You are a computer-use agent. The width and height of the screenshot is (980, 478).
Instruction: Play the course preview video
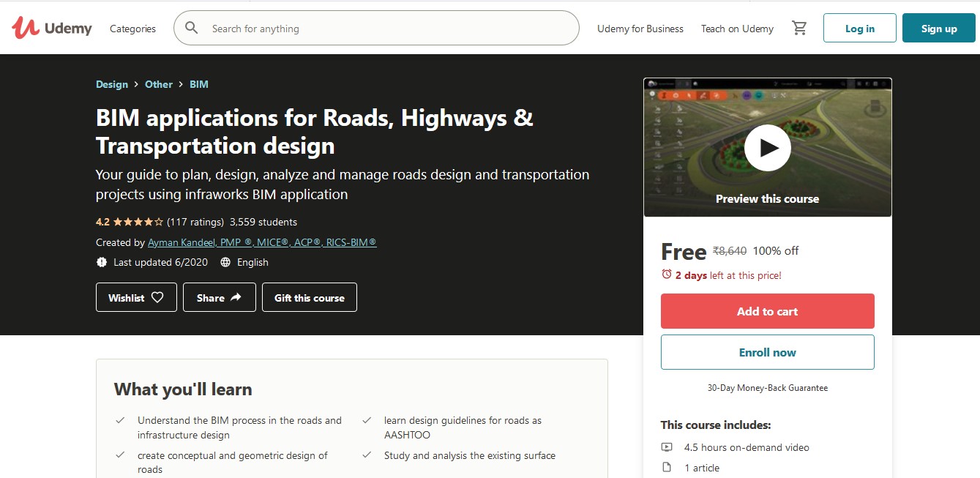coord(767,148)
